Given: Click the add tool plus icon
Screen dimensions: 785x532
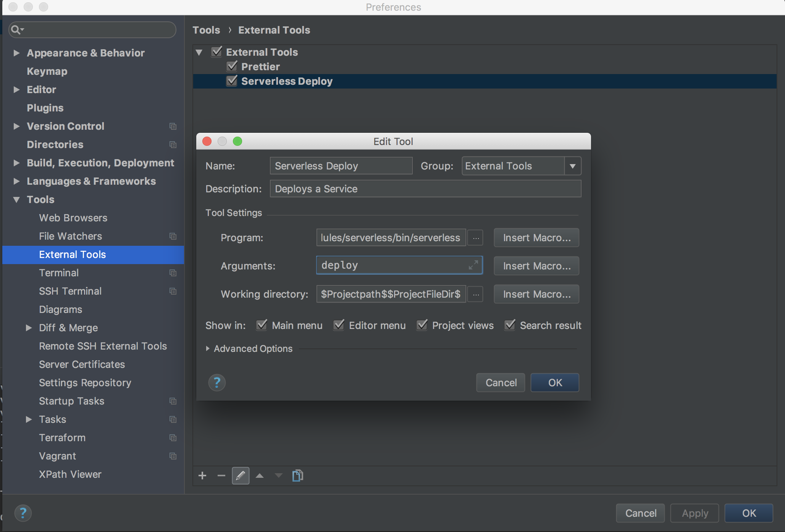Looking at the screenshot, I should point(202,476).
